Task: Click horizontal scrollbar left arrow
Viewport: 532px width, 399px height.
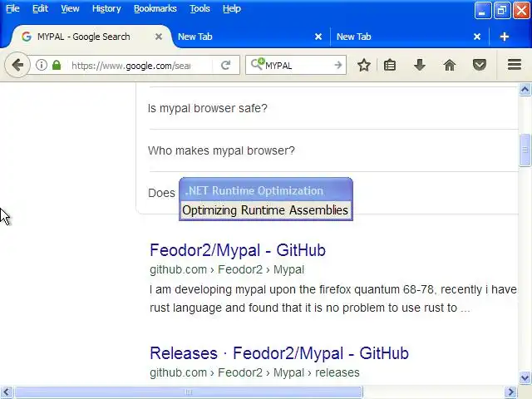Action: tap(7, 392)
